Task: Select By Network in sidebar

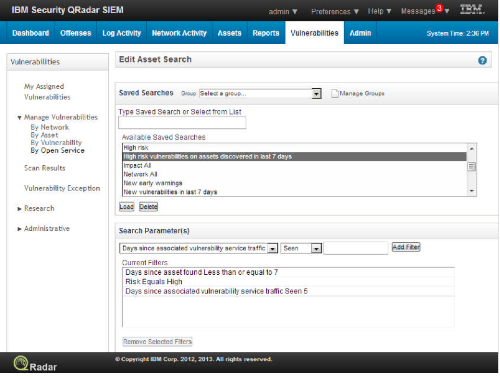Action: click(x=50, y=127)
